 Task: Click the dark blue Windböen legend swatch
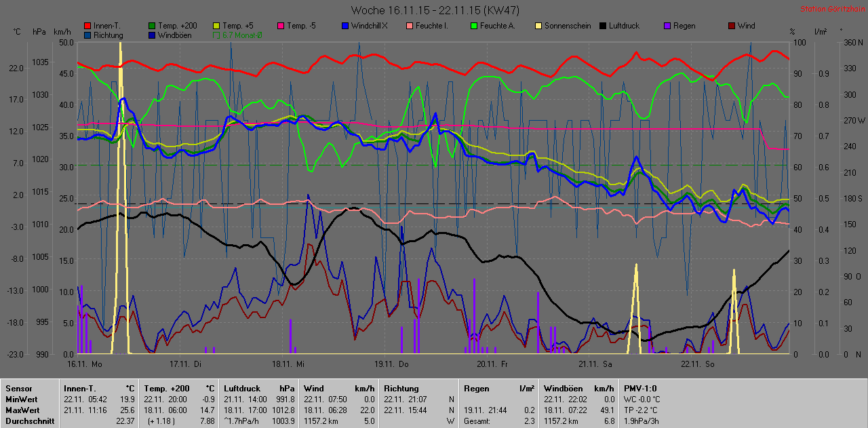pyautogui.click(x=153, y=35)
